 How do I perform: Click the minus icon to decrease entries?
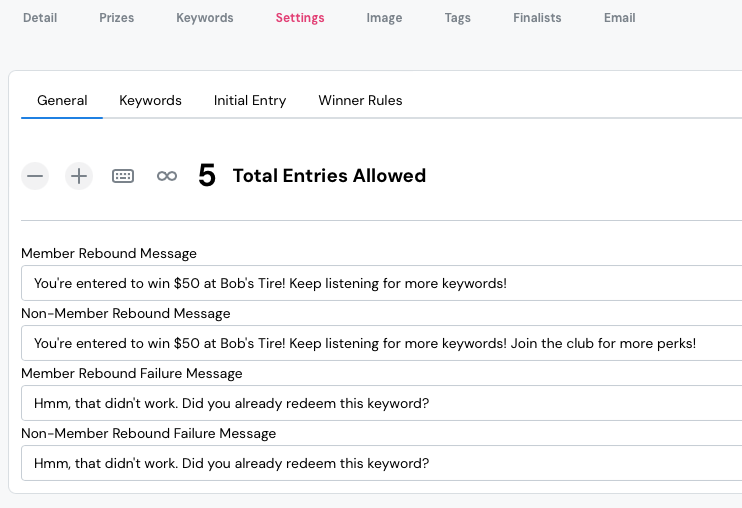click(36, 176)
